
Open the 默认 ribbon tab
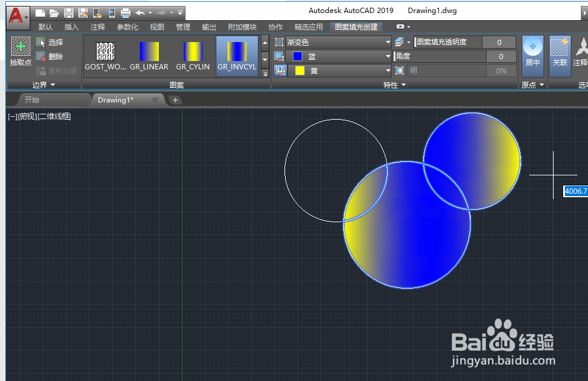46,27
